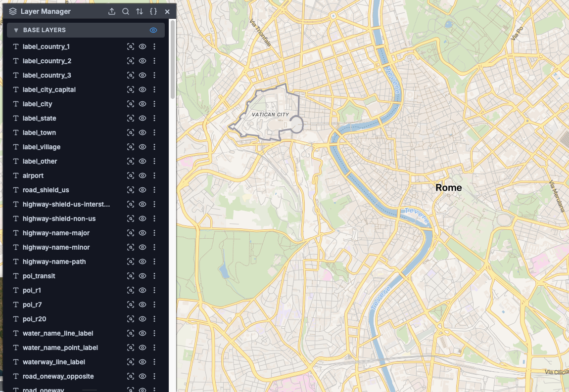The height and width of the screenshot is (392, 569).
Task: Click zoom-to-layer icon for poi_transit
Action: click(x=131, y=276)
